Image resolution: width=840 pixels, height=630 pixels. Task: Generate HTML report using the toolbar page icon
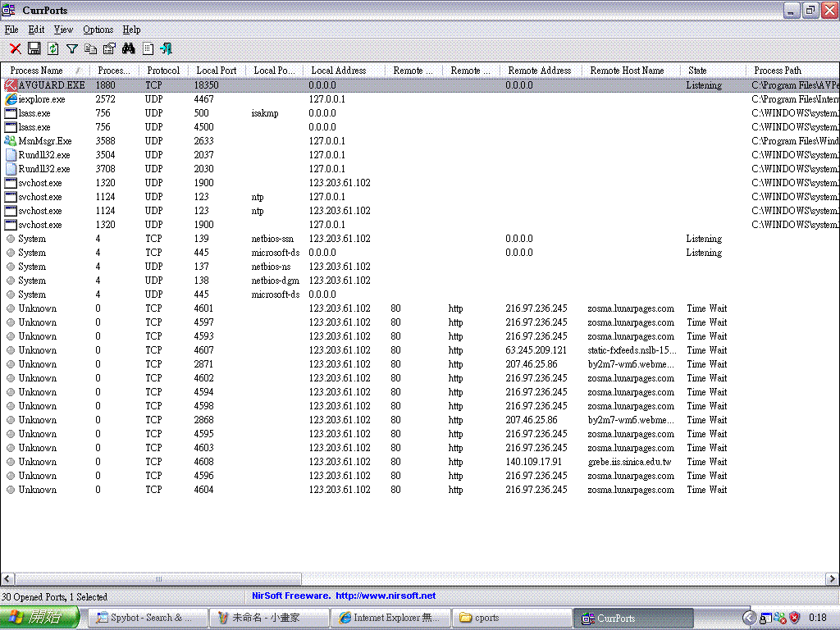point(148,48)
